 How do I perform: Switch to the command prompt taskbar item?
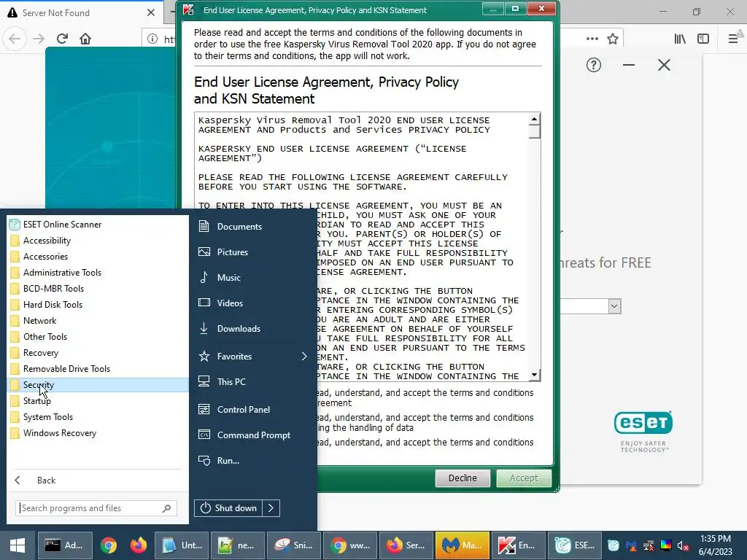pos(63,545)
